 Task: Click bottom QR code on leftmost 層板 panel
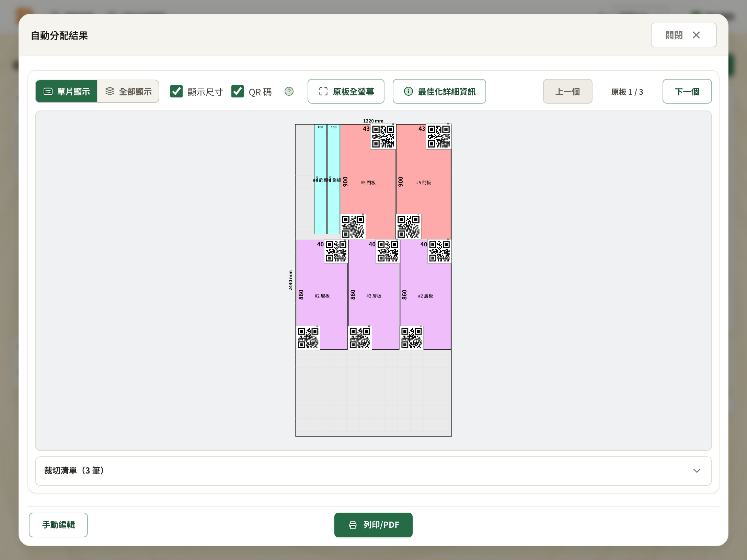pyautogui.click(x=308, y=338)
